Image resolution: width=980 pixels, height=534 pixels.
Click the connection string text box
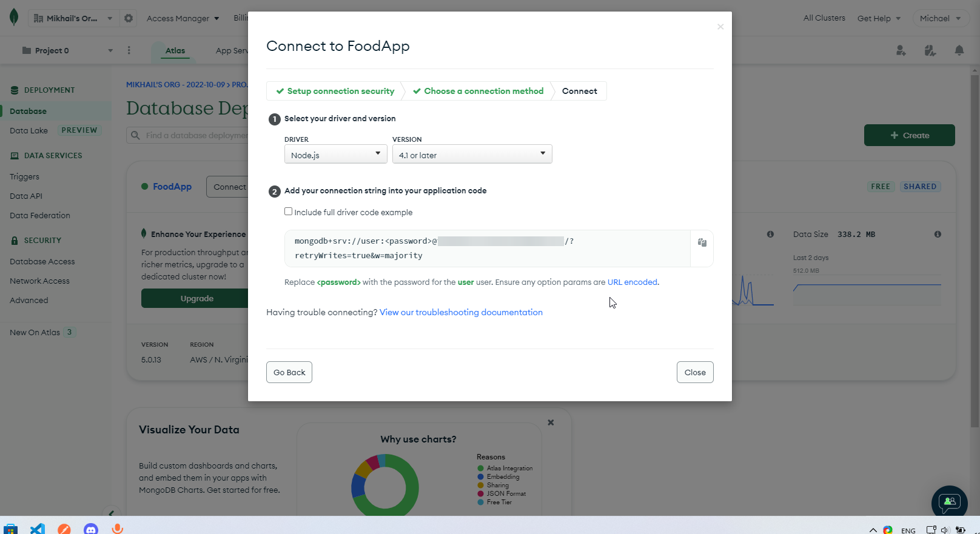point(488,249)
